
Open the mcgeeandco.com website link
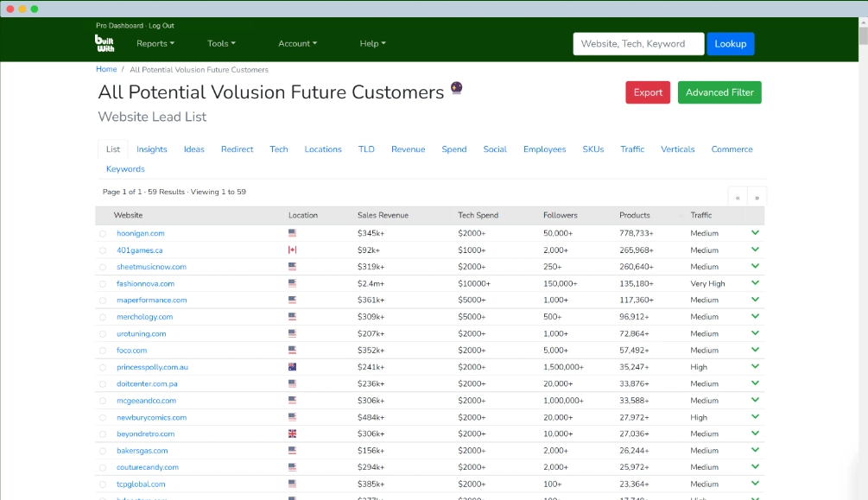point(146,401)
